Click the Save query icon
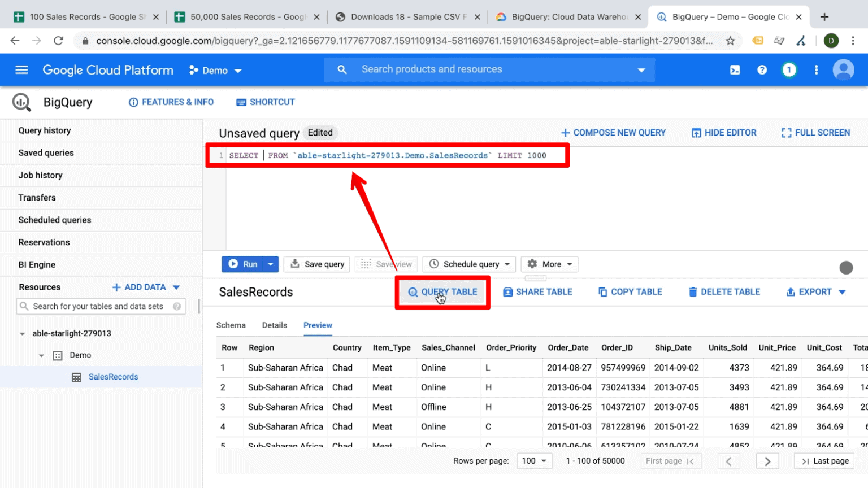Viewport: 868px width, 488px height. tap(295, 264)
